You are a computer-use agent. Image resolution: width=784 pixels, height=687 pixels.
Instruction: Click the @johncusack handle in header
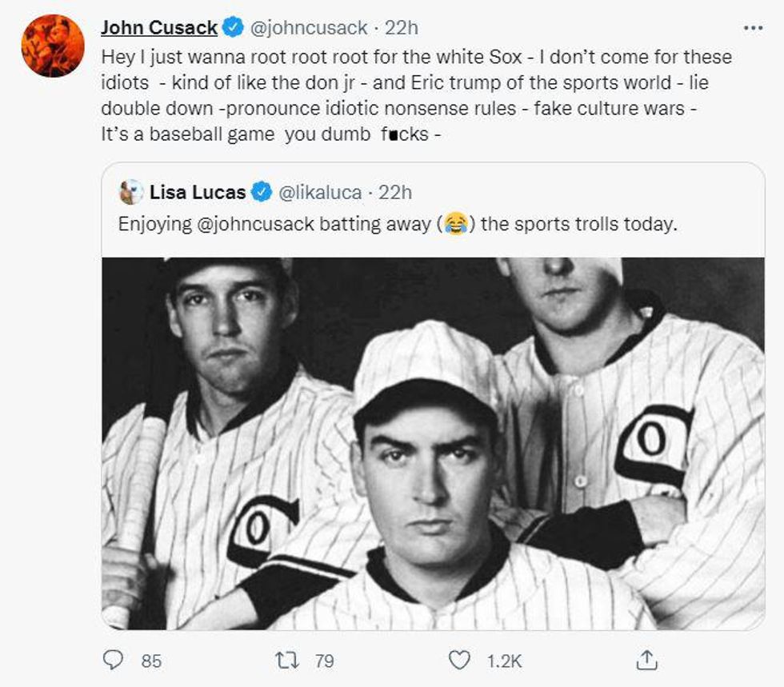coord(309,28)
